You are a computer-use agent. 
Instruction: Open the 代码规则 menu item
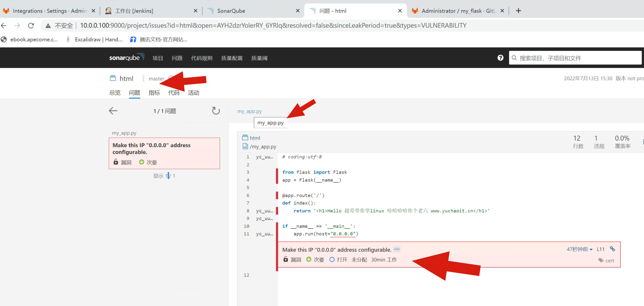[201, 58]
